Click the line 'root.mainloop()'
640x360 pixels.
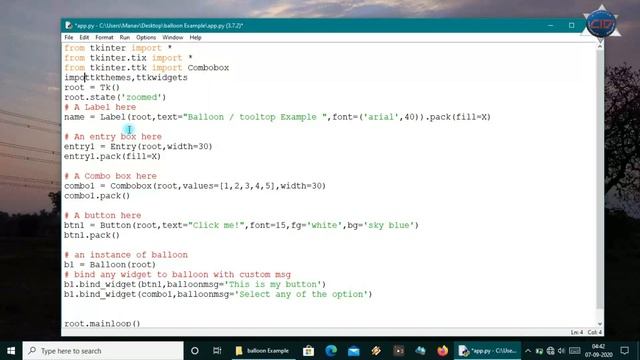(x=102, y=323)
